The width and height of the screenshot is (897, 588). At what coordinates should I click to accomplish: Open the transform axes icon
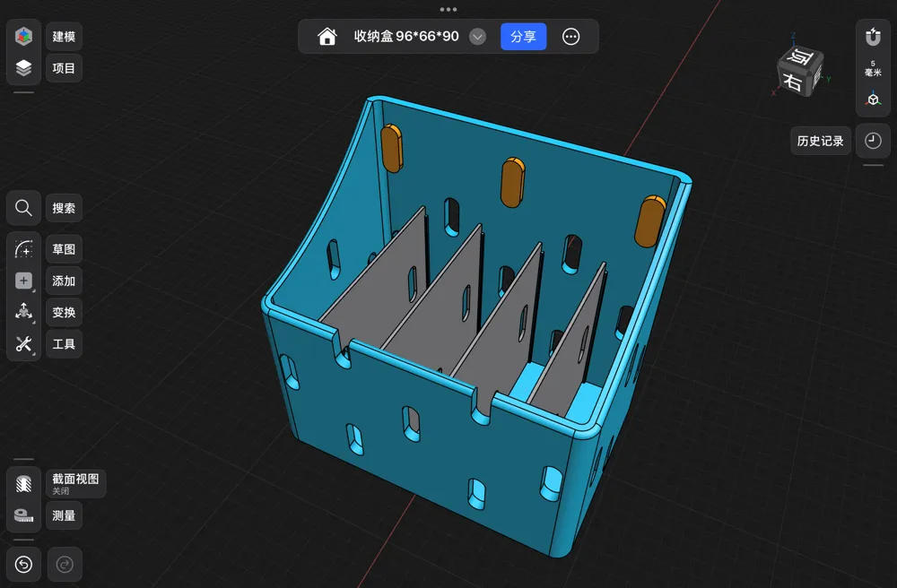click(x=23, y=312)
